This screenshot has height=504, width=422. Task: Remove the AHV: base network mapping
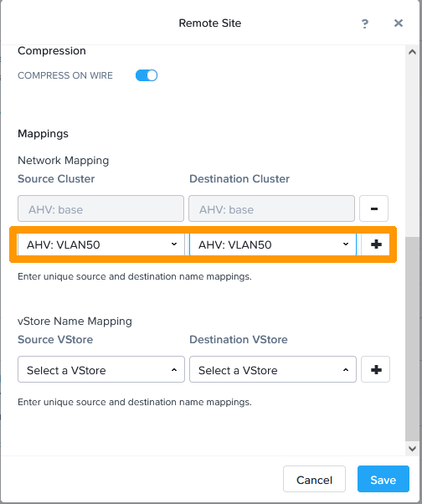tap(373, 208)
